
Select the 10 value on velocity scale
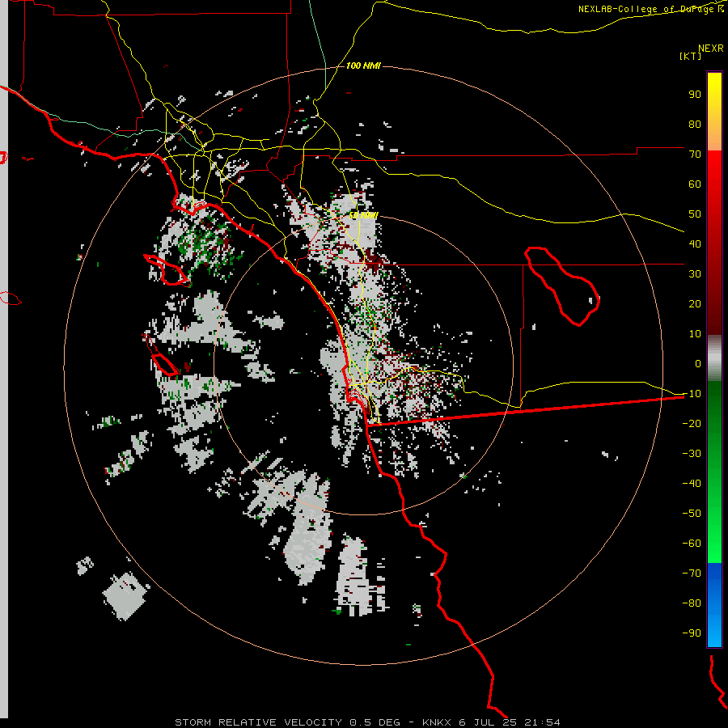pos(695,334)
